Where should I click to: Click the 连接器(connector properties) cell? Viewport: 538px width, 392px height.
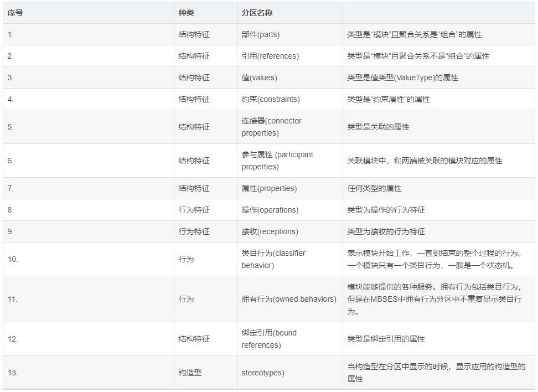pos(290,127)
